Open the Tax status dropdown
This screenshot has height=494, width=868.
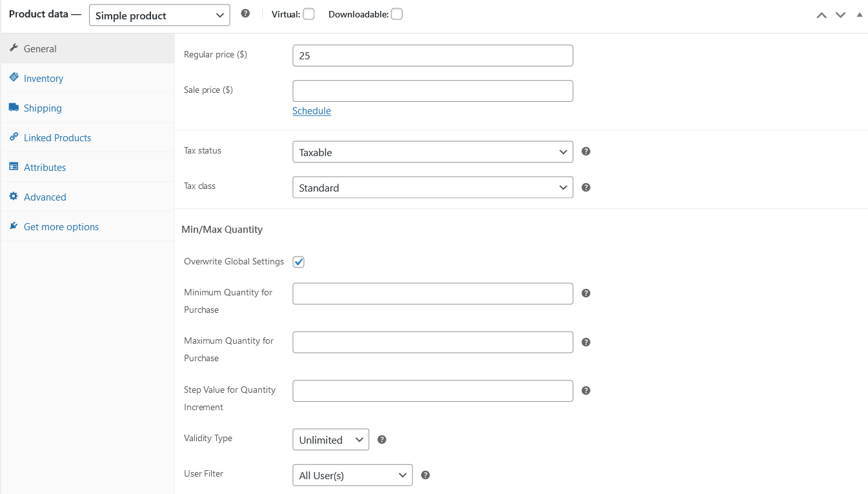pos(432,152)
